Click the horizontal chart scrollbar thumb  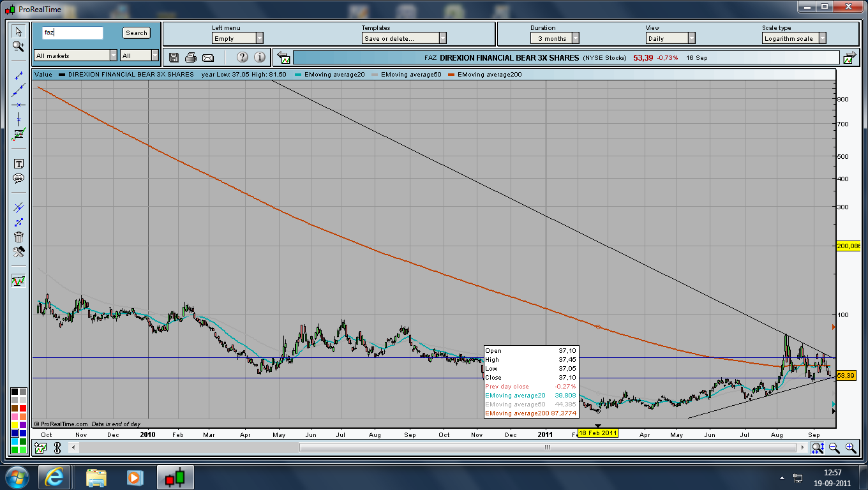point(547,448)
